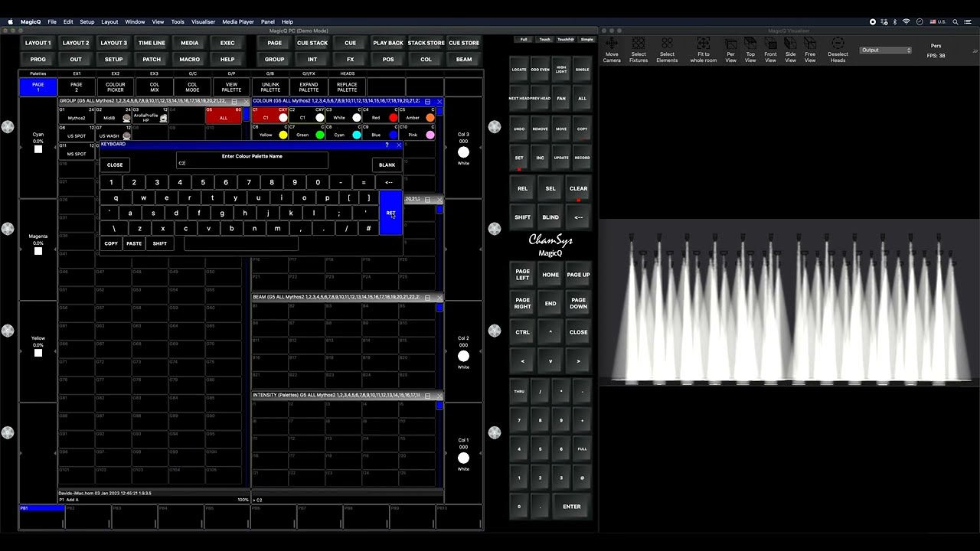Image resolution: width=980 pixels, height=551 pixels.
Task: Click the Apple menu icon
Action: (11, 22)
